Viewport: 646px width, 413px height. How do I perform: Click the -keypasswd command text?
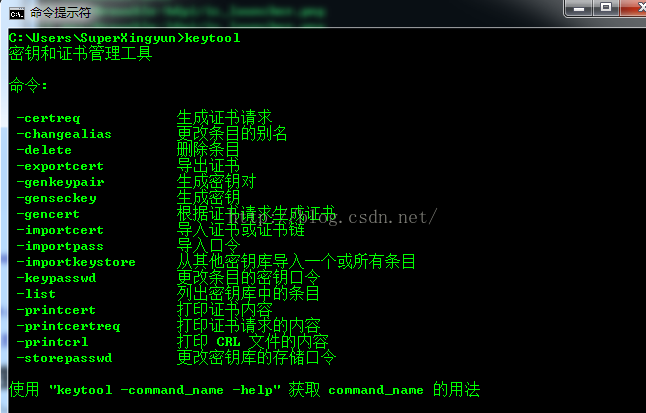[x=56, y=278]
